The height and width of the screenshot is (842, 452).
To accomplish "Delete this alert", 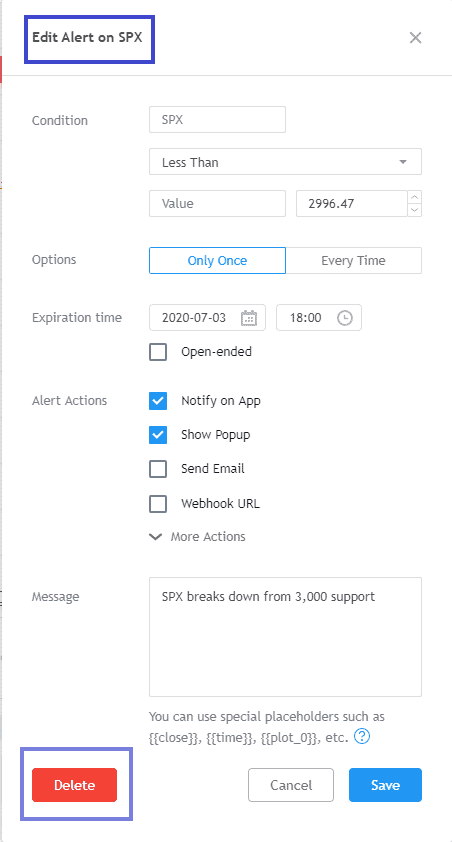I will 75,785.
